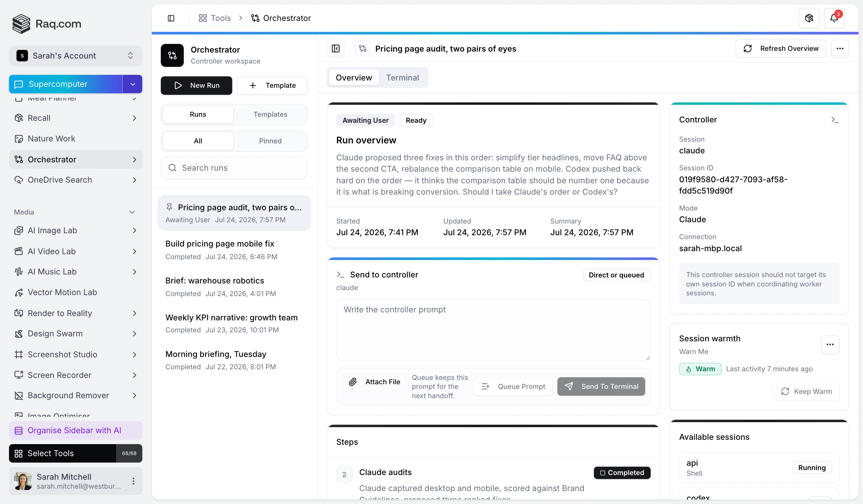863x504 pixels.
Task: Click the Refresh Overview button
Action: [x=780, y=49]
